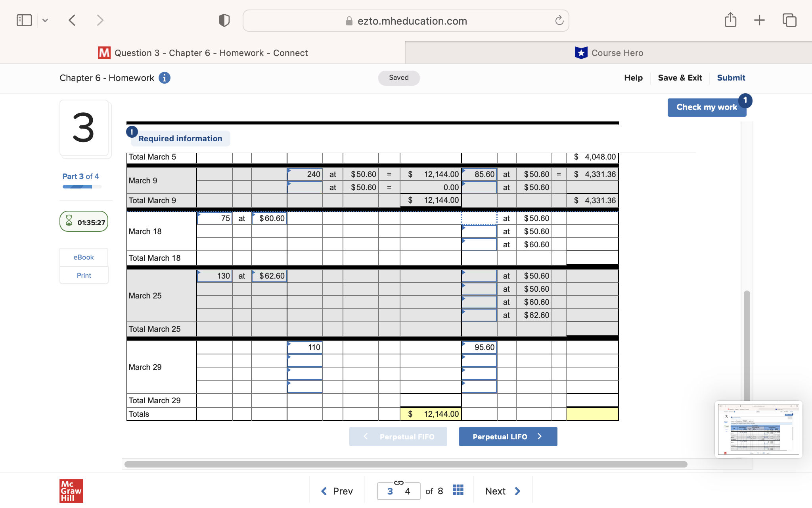Go back with the browser back arrow
This screenshot has height=508, width=812.
[x=72, y=20]
